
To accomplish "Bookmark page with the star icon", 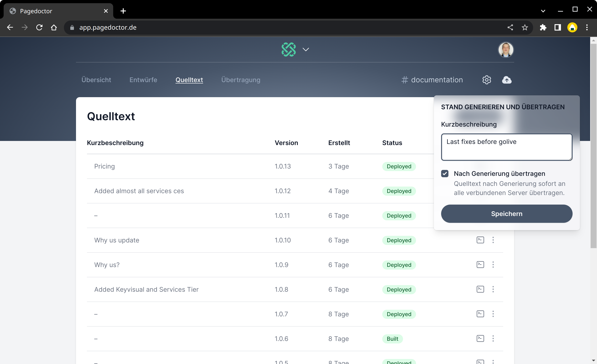I will coord(525,27).
